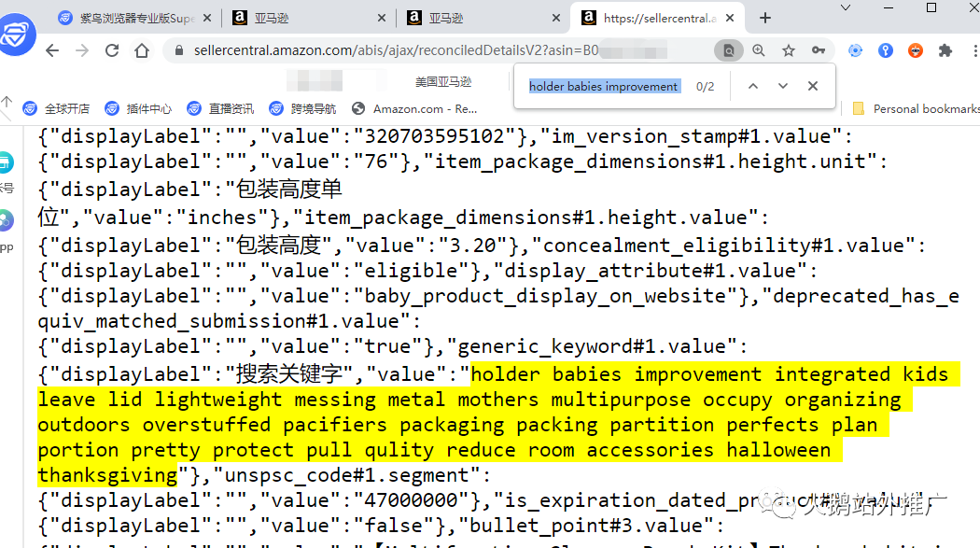Open the blue question-mark extension icon
This screenshot has height=548, width=980.
click(x=886, y=50)
